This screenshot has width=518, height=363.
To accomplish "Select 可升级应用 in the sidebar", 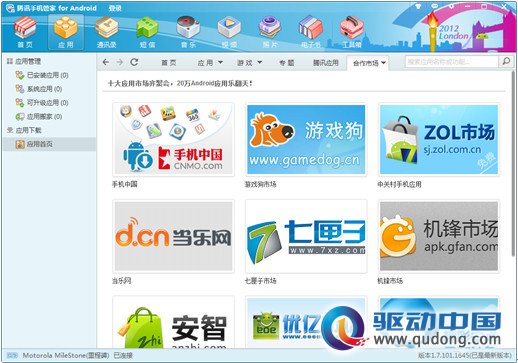I will 48,103.
